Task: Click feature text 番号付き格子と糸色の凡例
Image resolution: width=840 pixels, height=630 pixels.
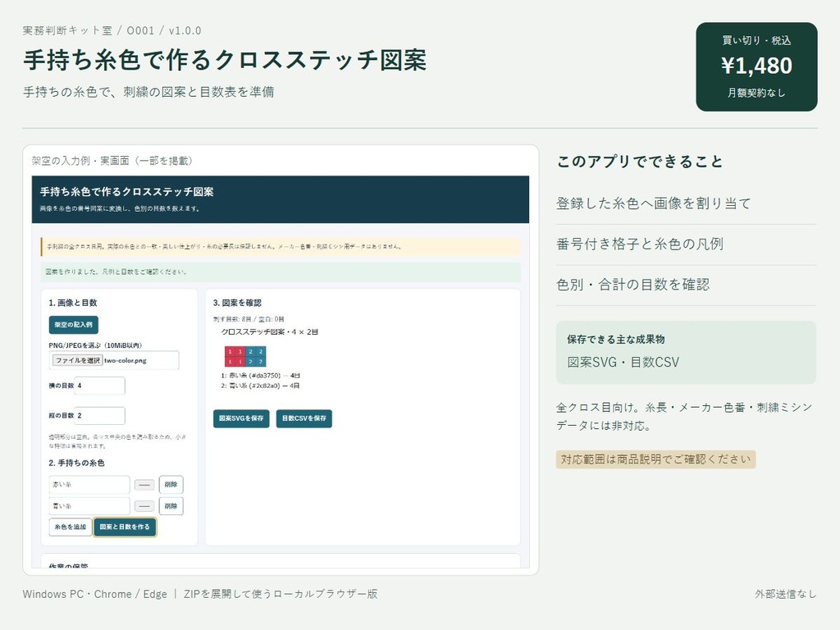Action: tap(640, 244)
